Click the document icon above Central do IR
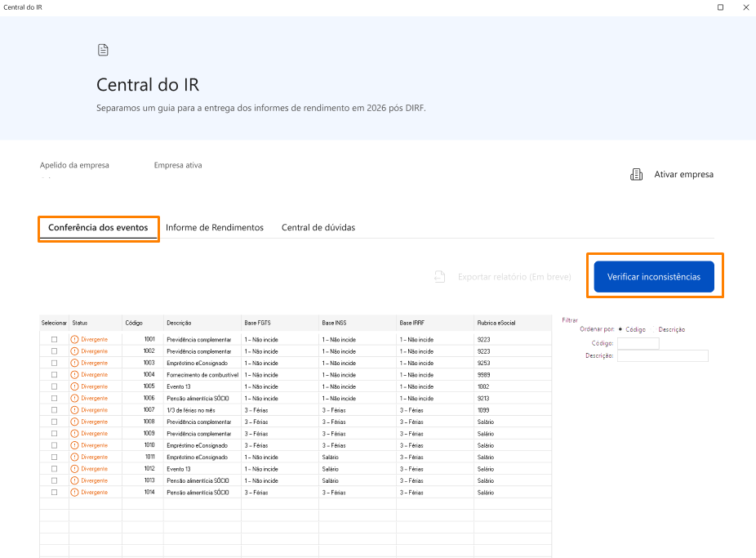Image resolution: width=756 pixels, height=558 pixels. (x=103, y=50)
